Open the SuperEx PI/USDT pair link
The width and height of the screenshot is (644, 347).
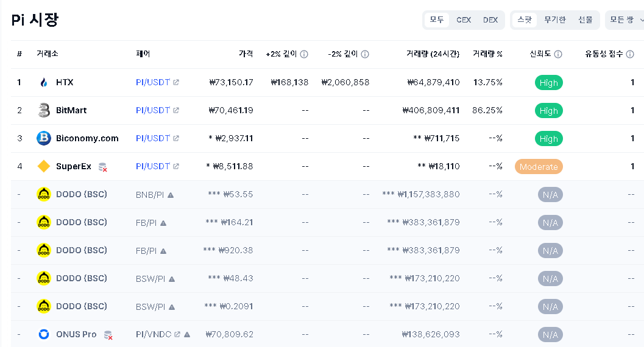pyautogui.click(x=153, y=166)
